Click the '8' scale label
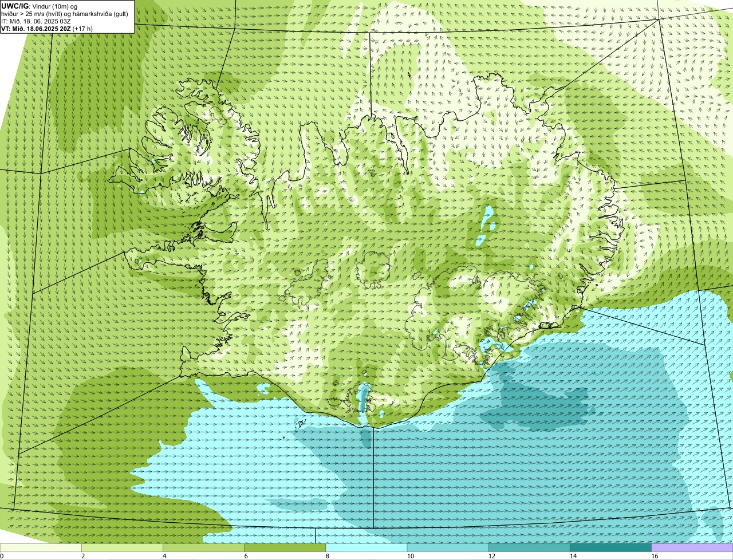 (x=327, y=556)
